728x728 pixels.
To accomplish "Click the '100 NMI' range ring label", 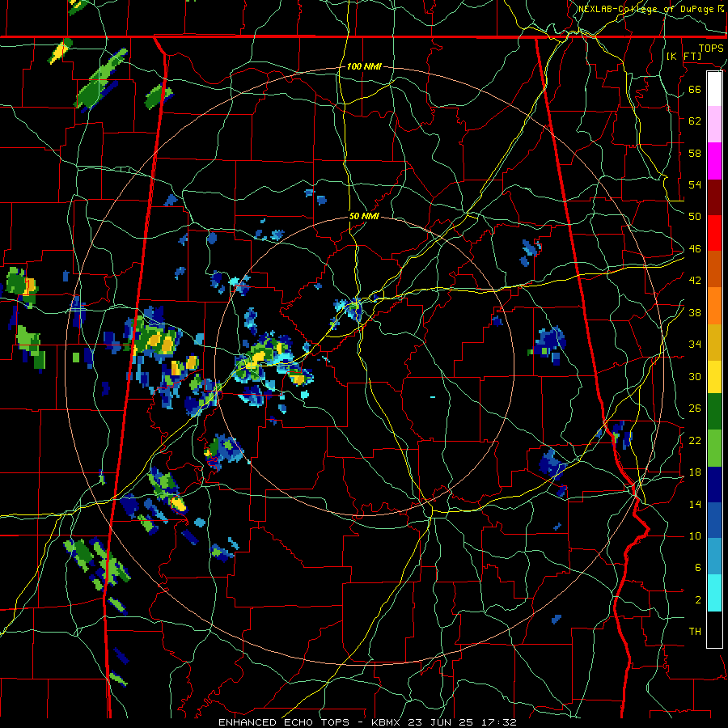I will [364, 66].
